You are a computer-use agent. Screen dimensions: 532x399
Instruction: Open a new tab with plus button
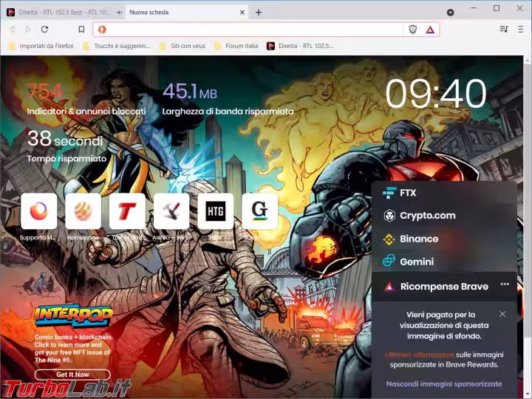coord(259,13)
